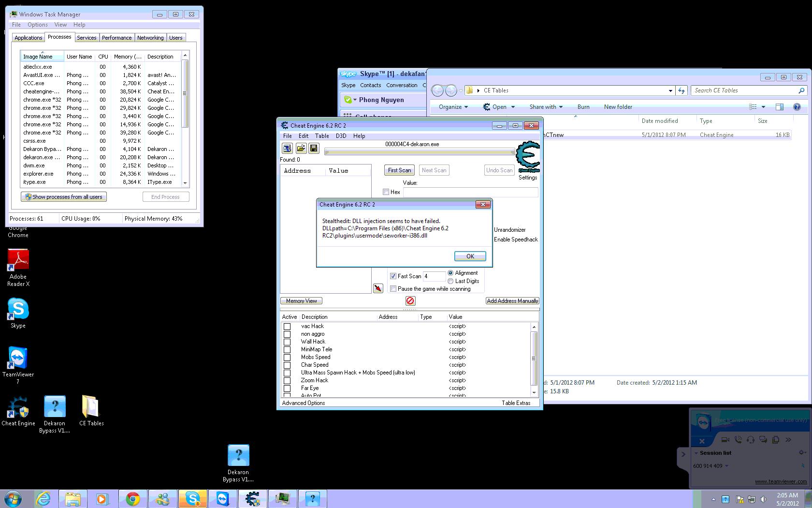The width and height of the screenshot is (812, 508).
Task: Click TeamViewer panel double-arrow more icon
Action: point(788,440)
